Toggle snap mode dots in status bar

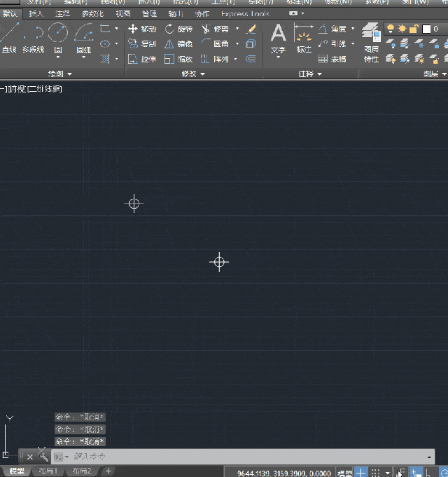(376, 473)
